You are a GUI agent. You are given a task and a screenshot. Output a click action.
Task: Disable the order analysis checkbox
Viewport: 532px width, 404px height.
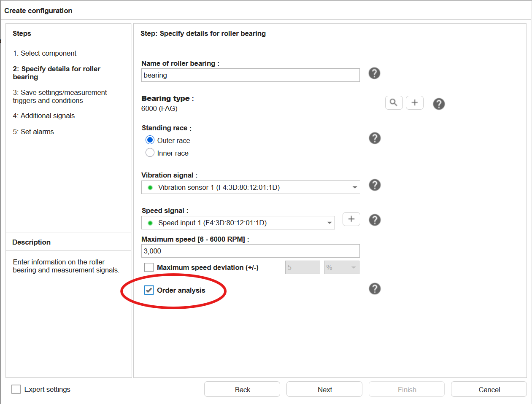pos(149,290)
